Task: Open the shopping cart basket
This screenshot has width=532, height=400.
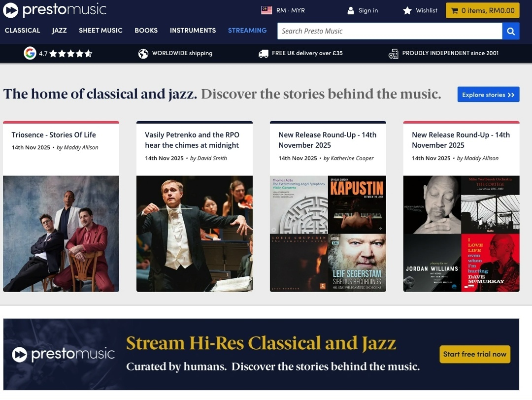Action: pos(482,10)
